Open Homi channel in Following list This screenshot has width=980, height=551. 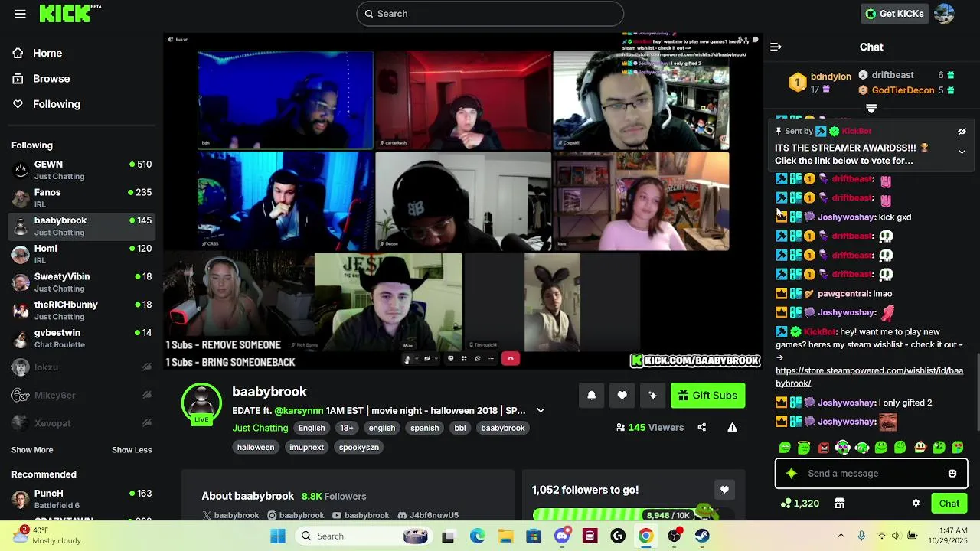81,254
